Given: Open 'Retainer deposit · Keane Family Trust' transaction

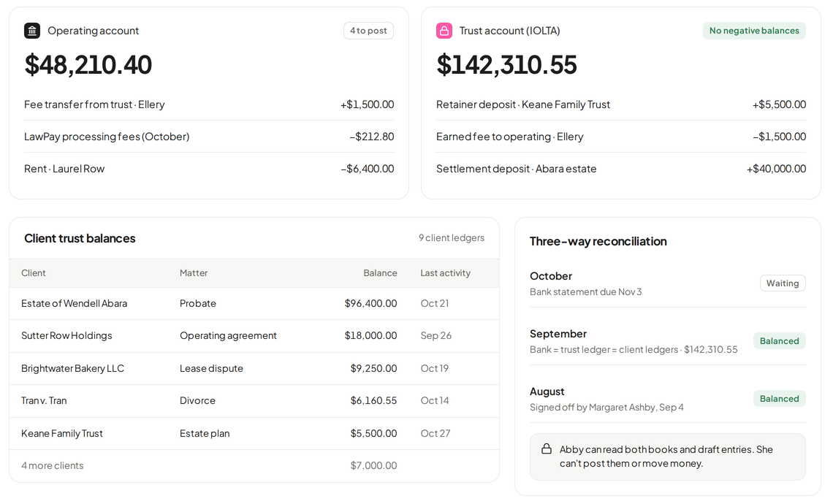Looking at the screenshot, I should click(x=621, y=104).
